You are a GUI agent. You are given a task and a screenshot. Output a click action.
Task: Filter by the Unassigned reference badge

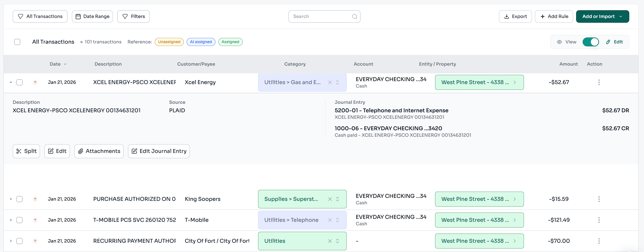169,42
